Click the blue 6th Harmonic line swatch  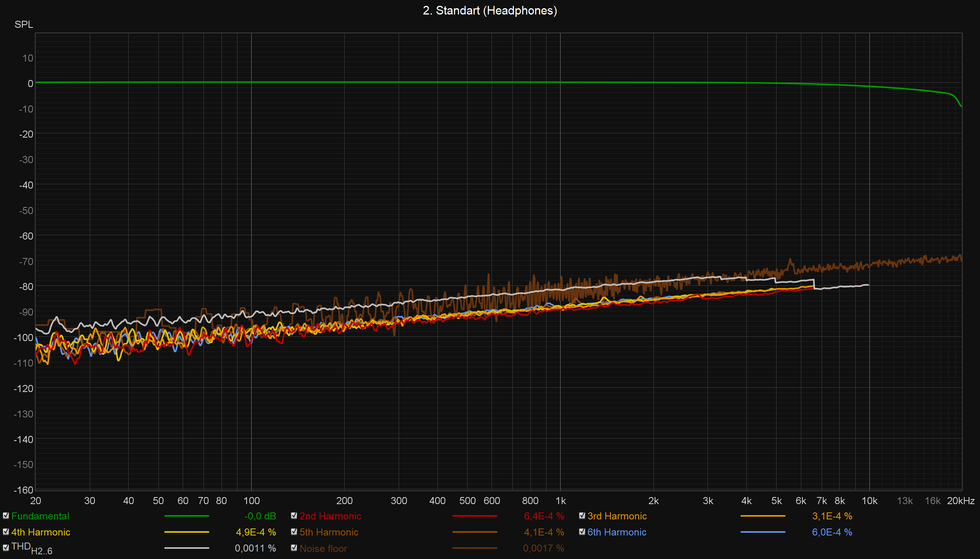point(763,532)
